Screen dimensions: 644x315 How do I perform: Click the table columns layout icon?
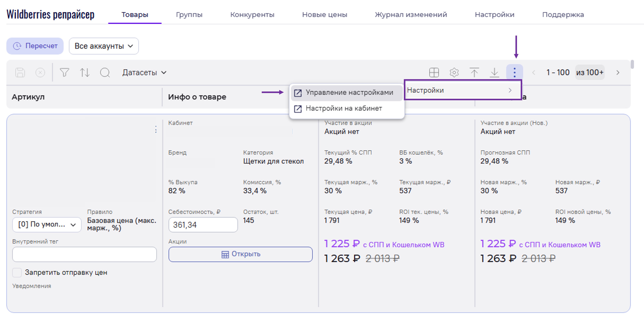[434, 73]
